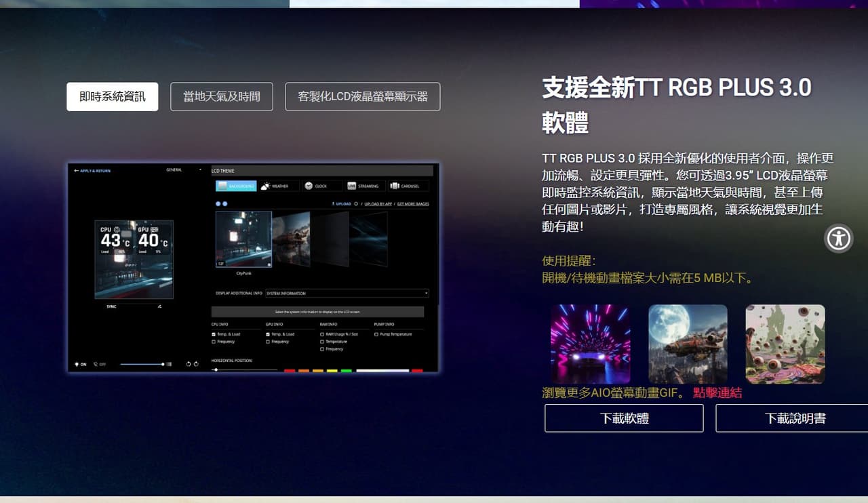Check RAM Usage % / Size
Image resolution: width=868 pixels, height=503 pixels.
pos(322,334)
